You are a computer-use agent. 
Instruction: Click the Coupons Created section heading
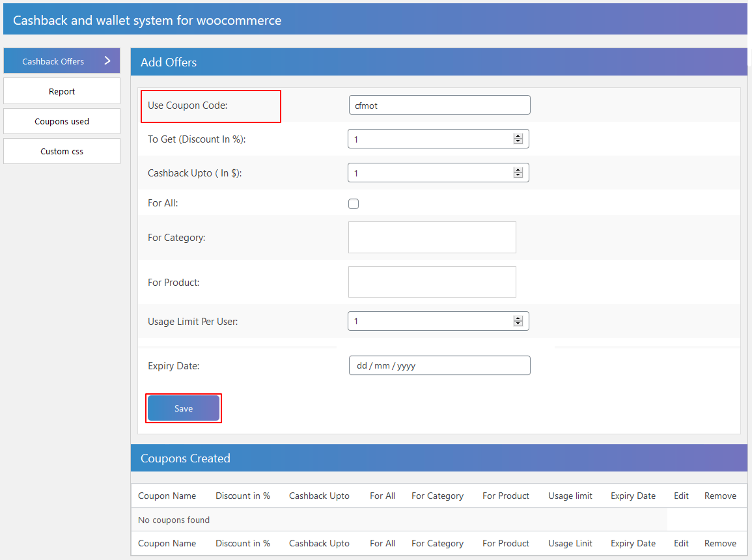(185, 458)
